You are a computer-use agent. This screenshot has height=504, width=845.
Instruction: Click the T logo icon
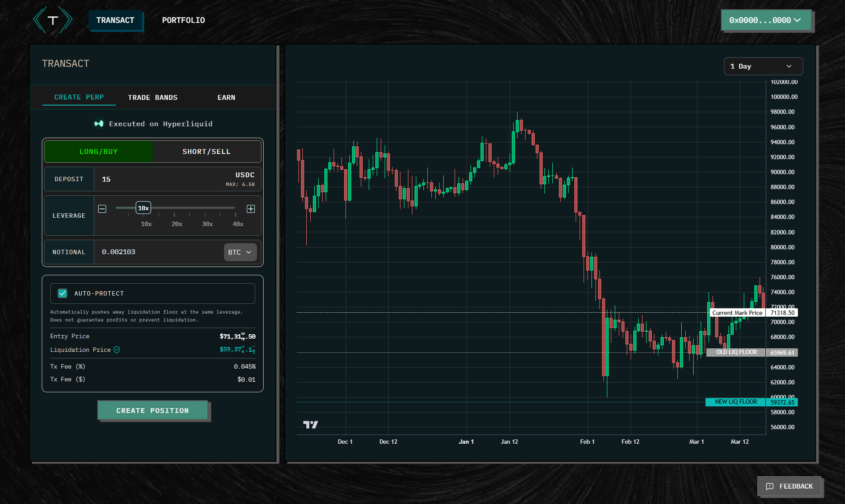pos(53,20)
